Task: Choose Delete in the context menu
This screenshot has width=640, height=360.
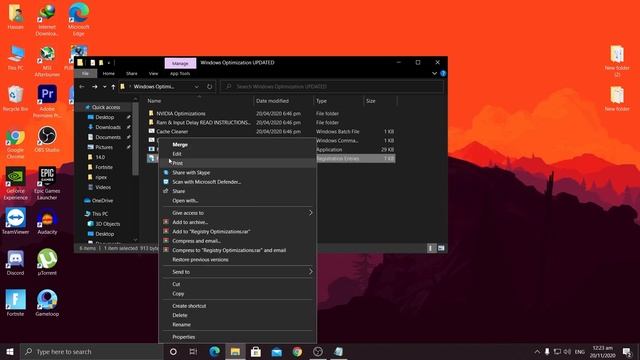Action: (x=238, y=315)
